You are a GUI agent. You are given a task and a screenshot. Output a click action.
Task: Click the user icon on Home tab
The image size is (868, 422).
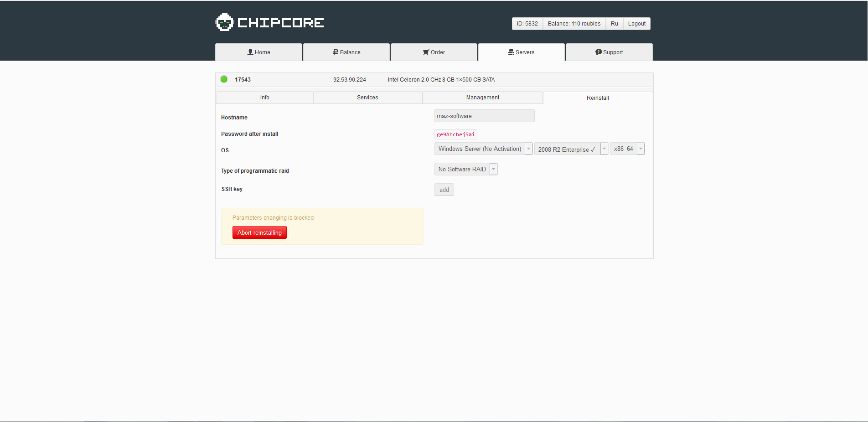250,52
